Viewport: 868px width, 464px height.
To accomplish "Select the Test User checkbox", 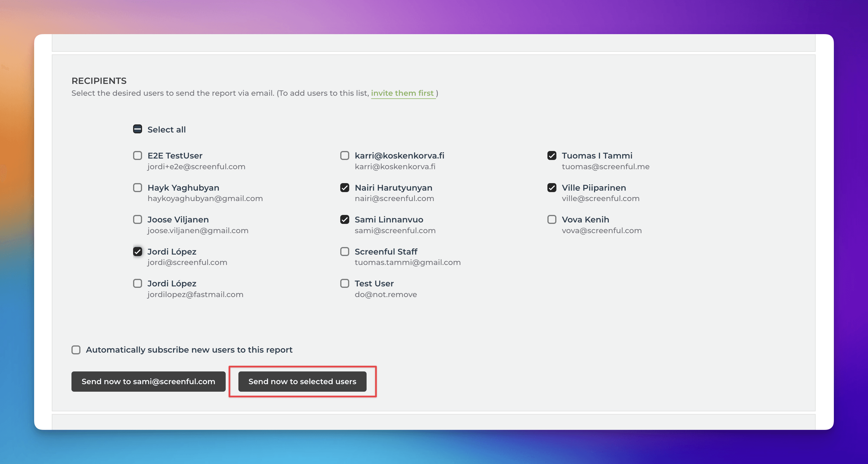I will click(344, 283).
